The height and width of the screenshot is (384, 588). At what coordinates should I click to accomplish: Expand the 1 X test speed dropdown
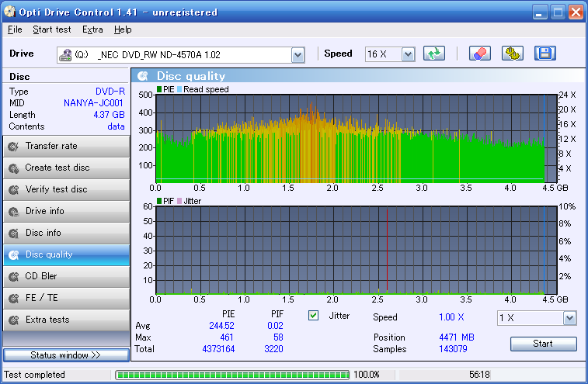point(569,318)
